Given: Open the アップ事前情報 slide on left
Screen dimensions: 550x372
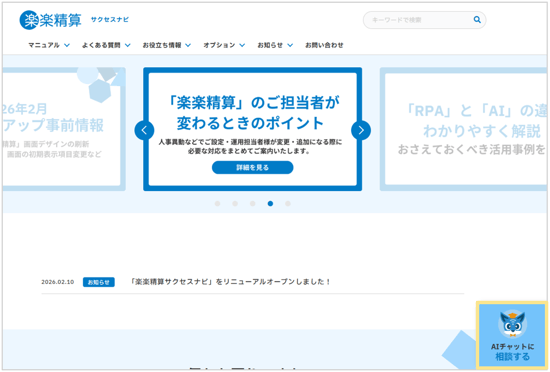Looking at the screenshot, I should (64, 129).
